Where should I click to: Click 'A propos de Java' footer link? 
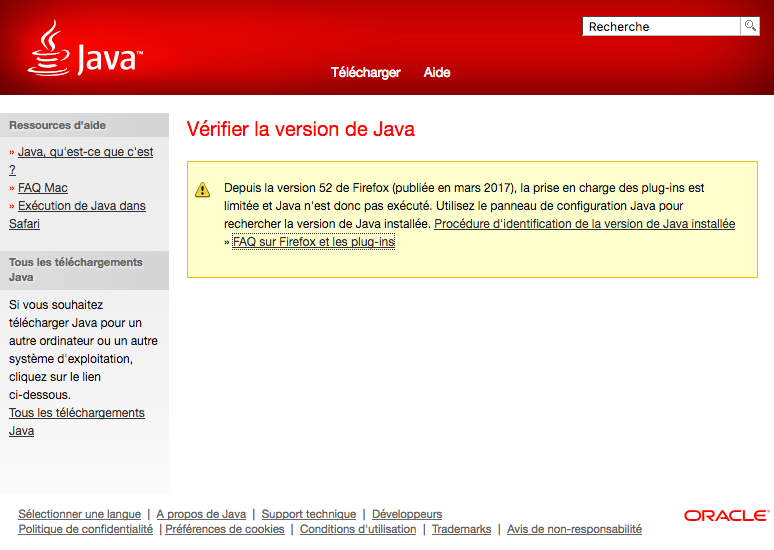tap(201, 514)
